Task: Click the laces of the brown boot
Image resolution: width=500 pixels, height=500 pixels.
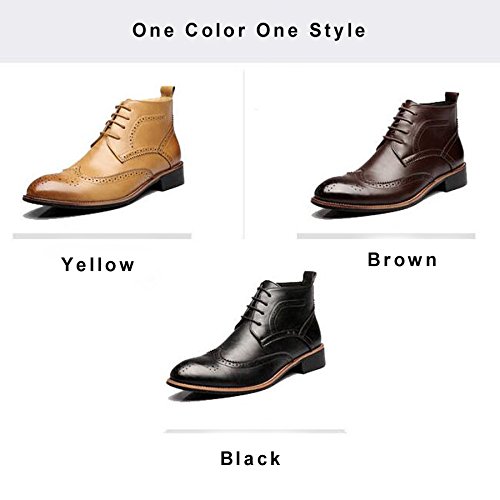Action: (398, 121)
